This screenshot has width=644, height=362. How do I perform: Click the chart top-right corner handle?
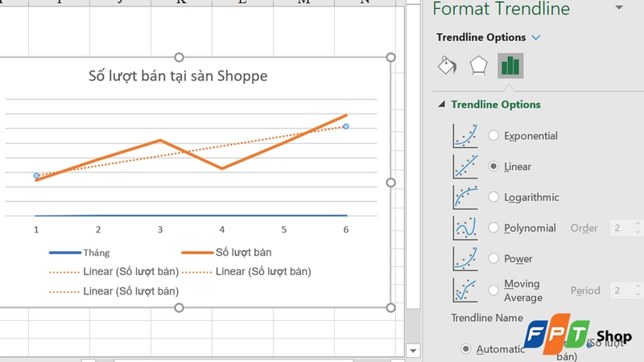pos(390,57)
